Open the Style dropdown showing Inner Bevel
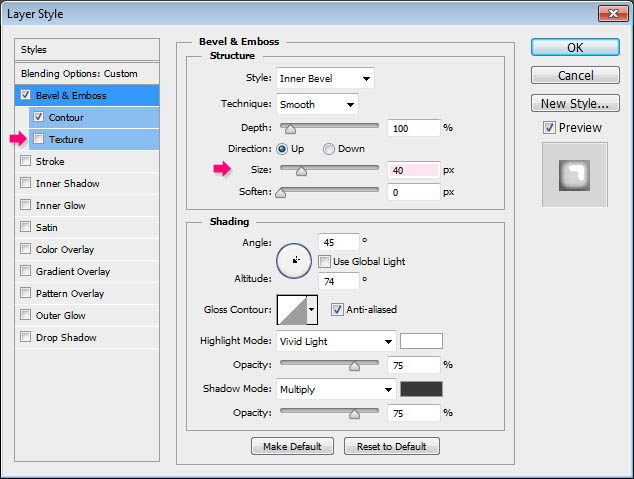Screen dimensions: 634x479 point(326,78)
